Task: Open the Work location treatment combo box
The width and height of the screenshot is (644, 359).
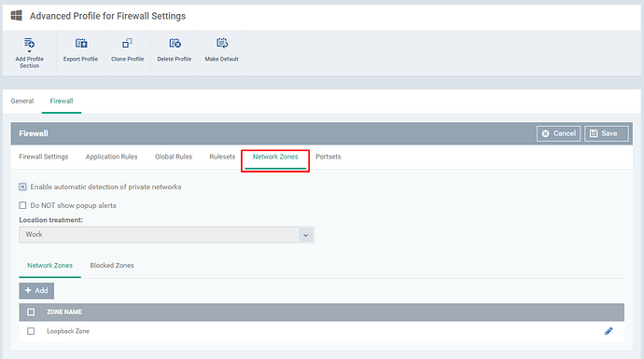Action: (166, 235)
